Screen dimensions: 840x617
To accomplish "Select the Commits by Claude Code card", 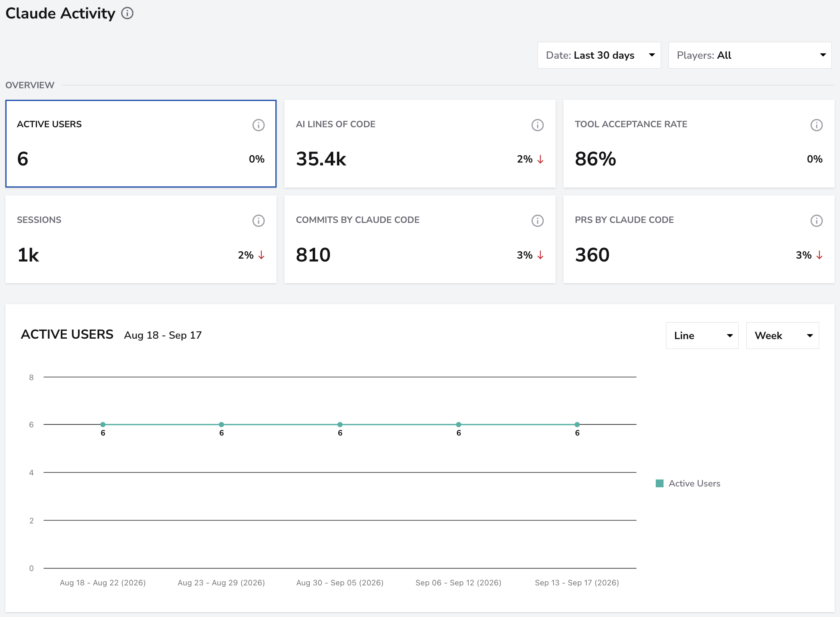I will click(x=420, y=239).
